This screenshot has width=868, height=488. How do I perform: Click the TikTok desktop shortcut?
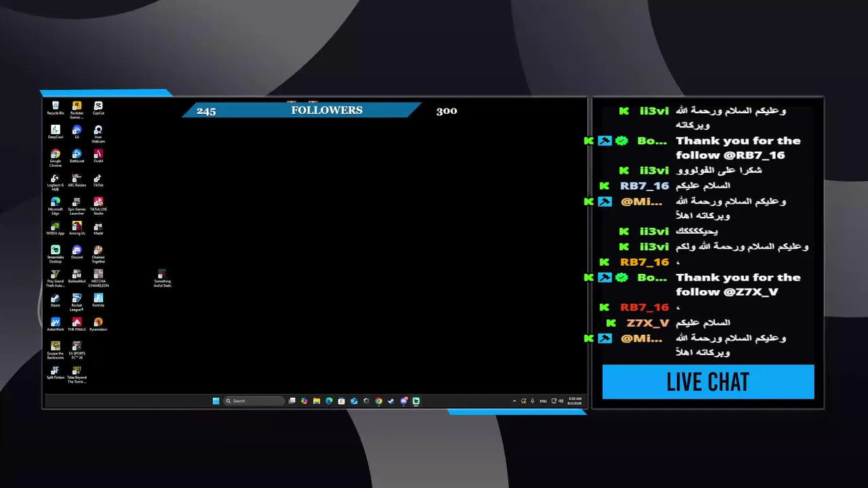pos(98,180)
